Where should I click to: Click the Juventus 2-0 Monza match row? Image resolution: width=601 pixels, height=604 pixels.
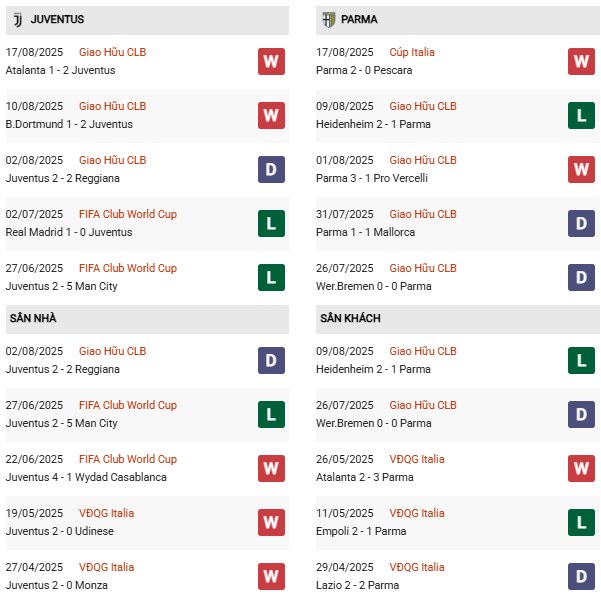coord(147,576)
